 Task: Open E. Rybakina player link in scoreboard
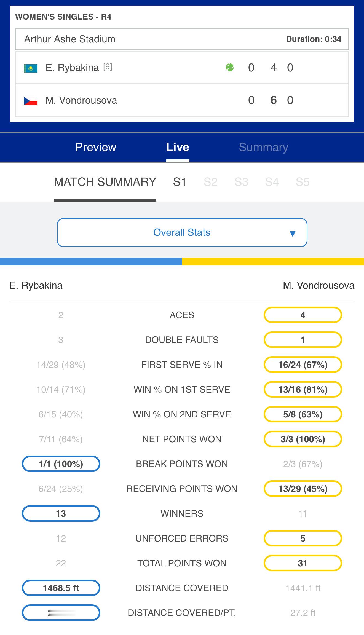pos(72,68)
